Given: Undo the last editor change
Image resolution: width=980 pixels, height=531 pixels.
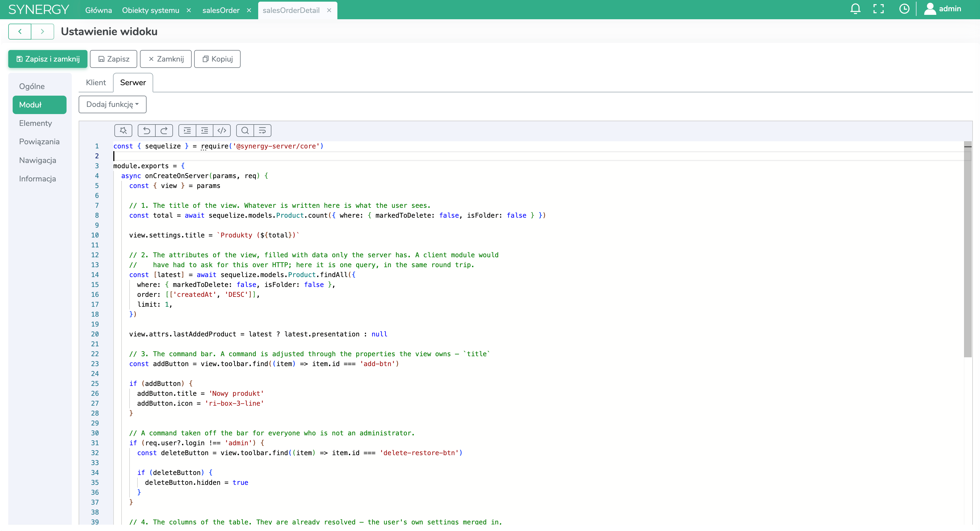Looking at the screenshot, I should coord(147,131).
